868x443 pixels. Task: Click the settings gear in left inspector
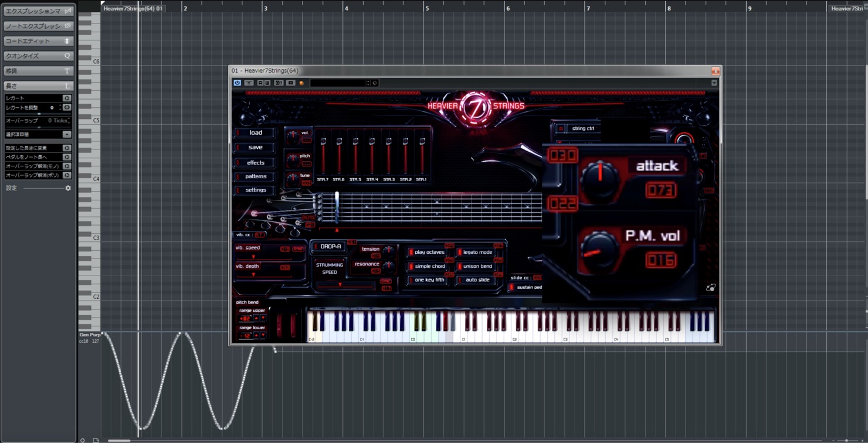(x=68, y=188)
